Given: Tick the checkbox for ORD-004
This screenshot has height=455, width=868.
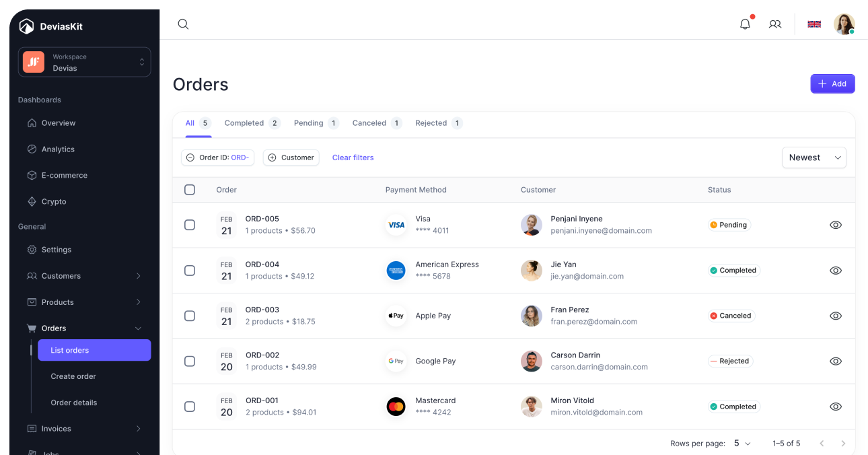Looking at the screenshot, I should [190, 271].
